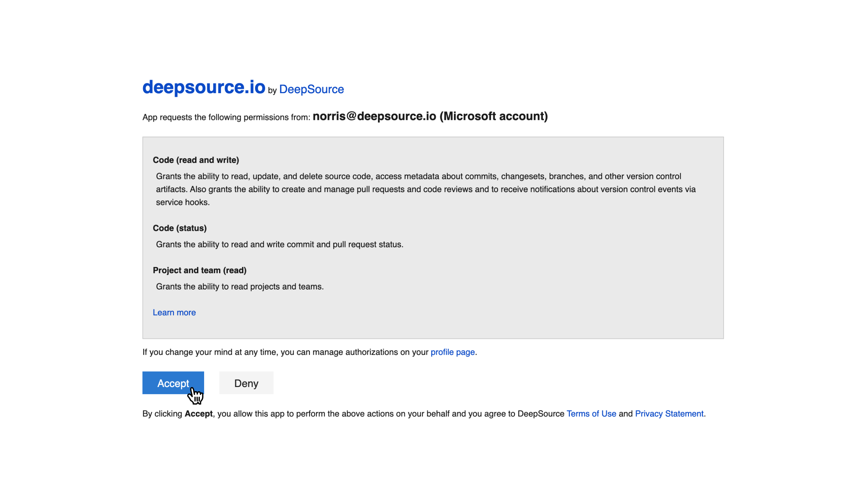Click the Code (status) heading
The height and width of the screenshot is (488, 868).
click(179, 228)
